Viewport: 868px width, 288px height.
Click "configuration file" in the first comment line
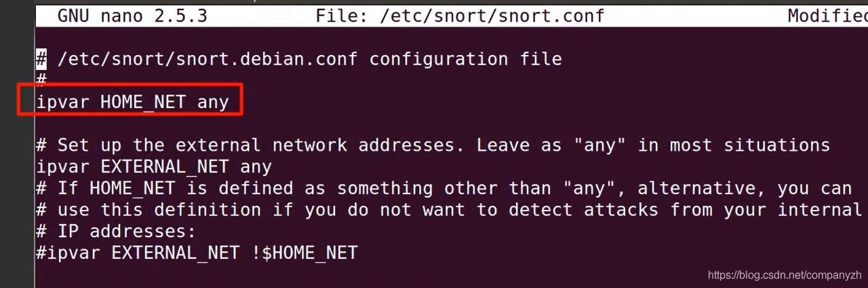coord(465,59)
